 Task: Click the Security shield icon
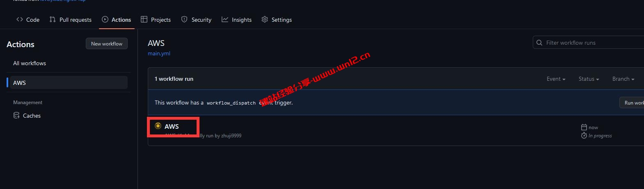pyautogui.click(x=184, y=19)
